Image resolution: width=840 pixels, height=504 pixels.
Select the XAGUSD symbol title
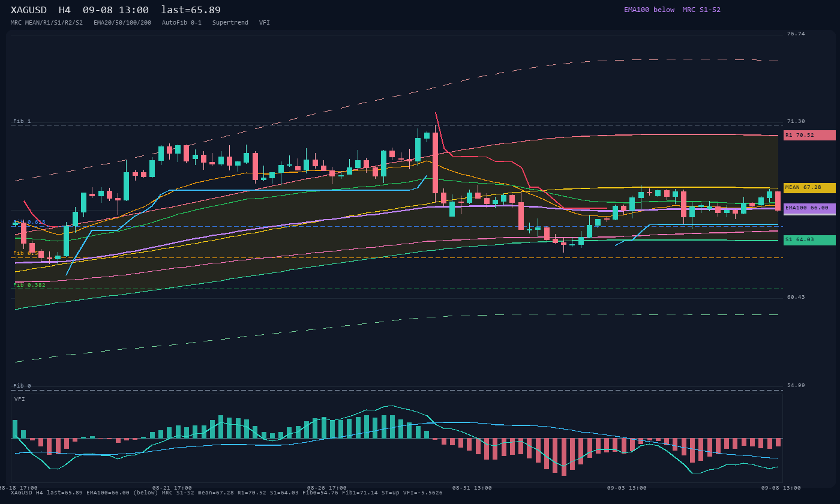pyautogui.click(x=30, y=10)
